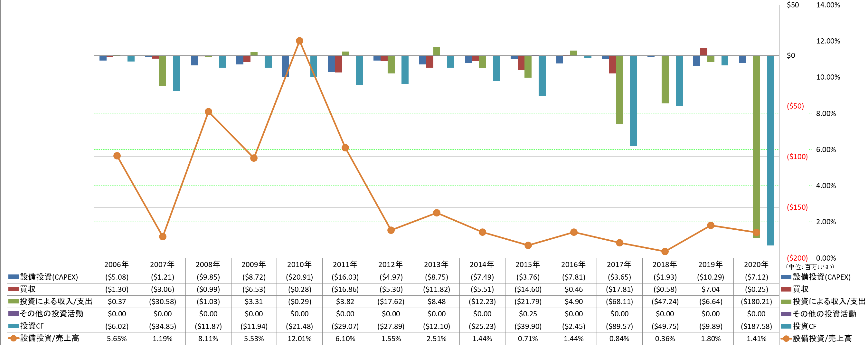Click the teal 投資CF swatch in right legend

point(786,326)
